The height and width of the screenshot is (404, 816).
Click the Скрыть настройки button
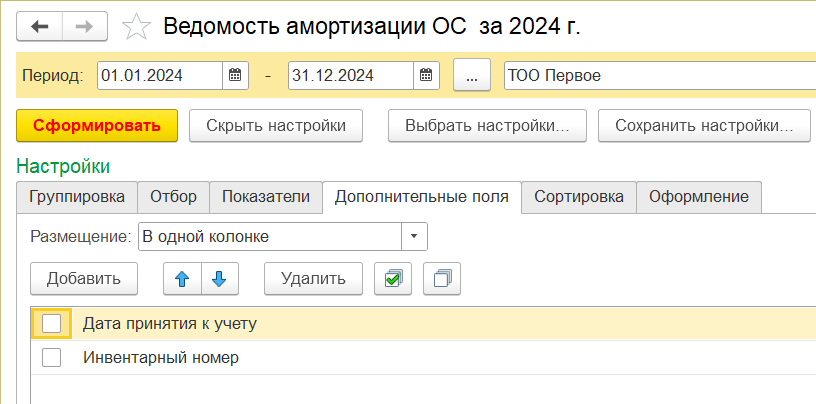[276, 126]
